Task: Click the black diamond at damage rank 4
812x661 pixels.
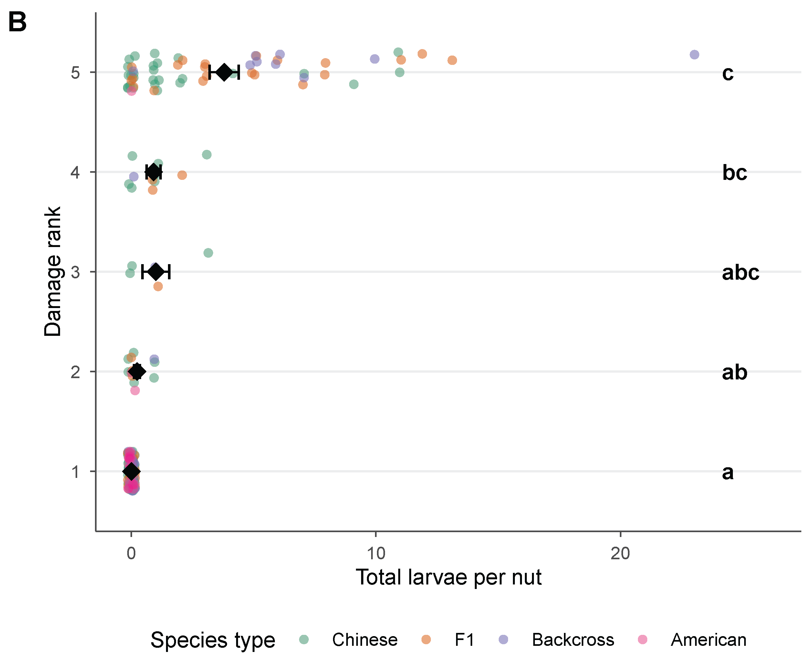Action: 153,172
